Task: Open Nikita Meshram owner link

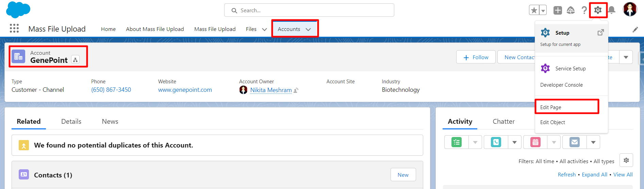Action: click(x=271, y=90)
